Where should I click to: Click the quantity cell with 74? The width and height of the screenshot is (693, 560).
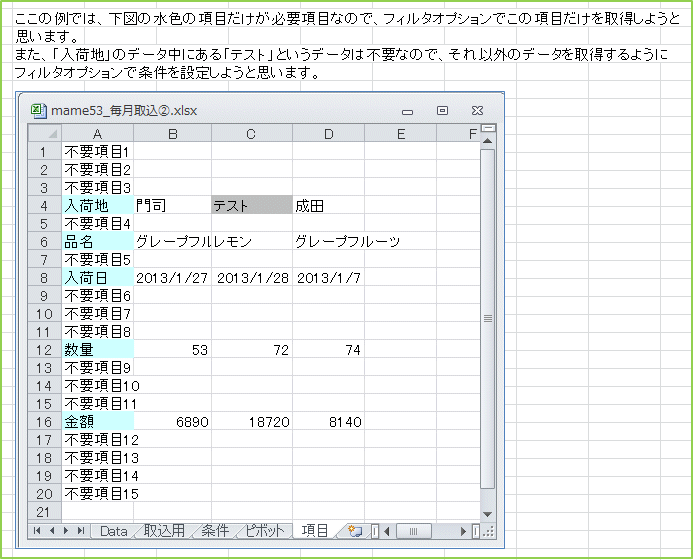[328, 350]
